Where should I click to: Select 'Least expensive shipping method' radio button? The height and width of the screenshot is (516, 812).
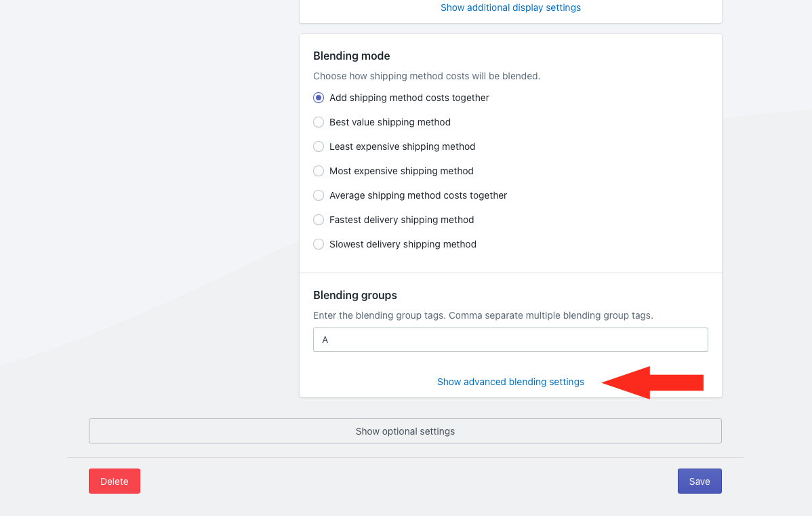pyautogui.click(x=319, y=146)
